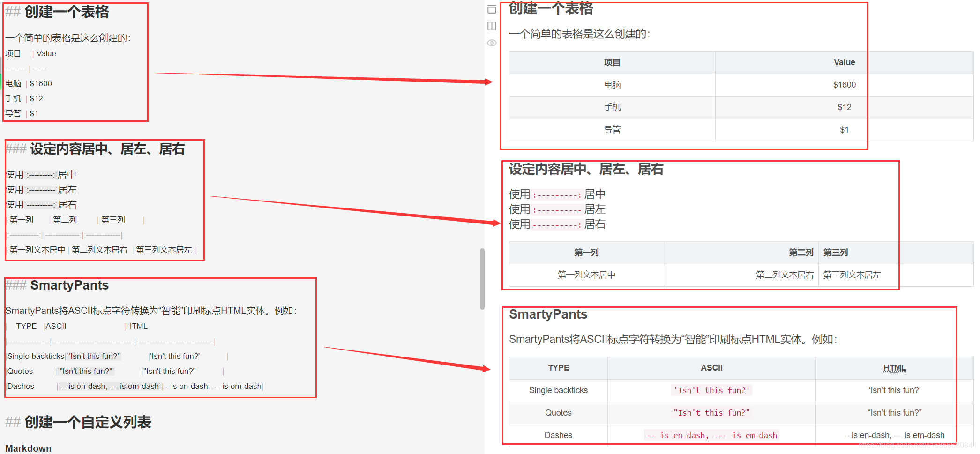Click the '电脑' cell in preview table
Viewport: 980px width, 454px height.
(612, 85)
